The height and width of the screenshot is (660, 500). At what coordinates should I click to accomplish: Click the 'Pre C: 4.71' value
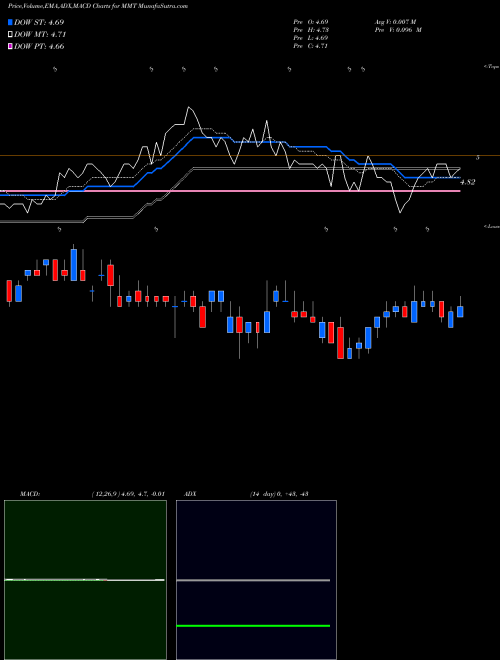click(x=311, y=46)
